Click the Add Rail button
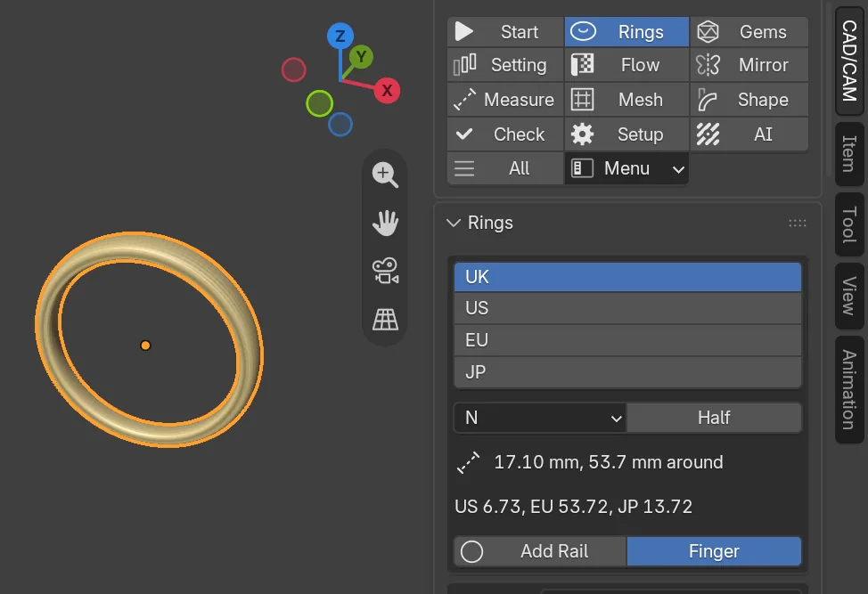Screen dimensions: 868x594 (540, 551)
